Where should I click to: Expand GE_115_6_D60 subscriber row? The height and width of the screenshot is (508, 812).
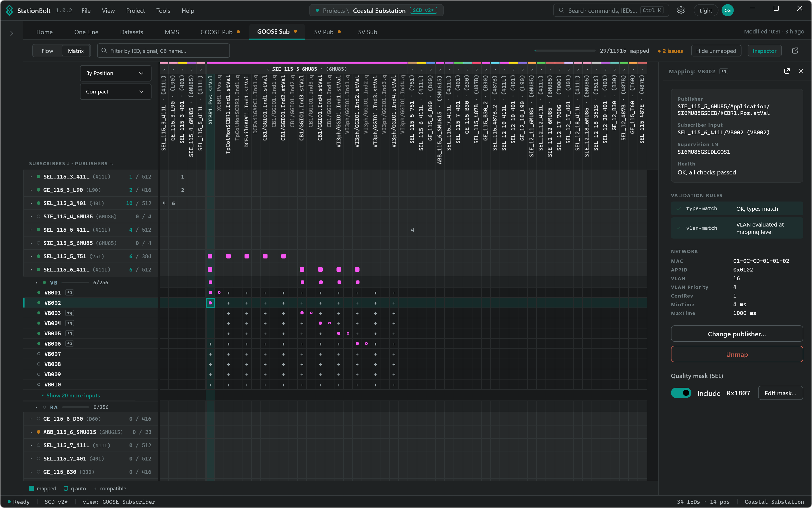coord(31,419)
